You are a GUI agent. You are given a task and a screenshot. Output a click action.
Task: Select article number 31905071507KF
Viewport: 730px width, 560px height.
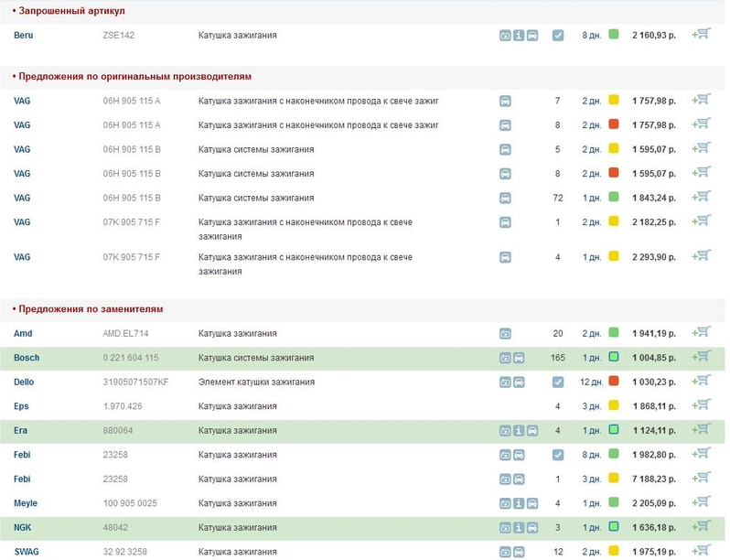pyautogui.click(x=135, y=382)
